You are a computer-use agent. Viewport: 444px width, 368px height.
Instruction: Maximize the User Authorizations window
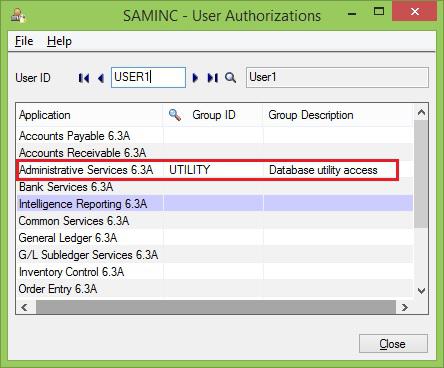pos(379,12)
